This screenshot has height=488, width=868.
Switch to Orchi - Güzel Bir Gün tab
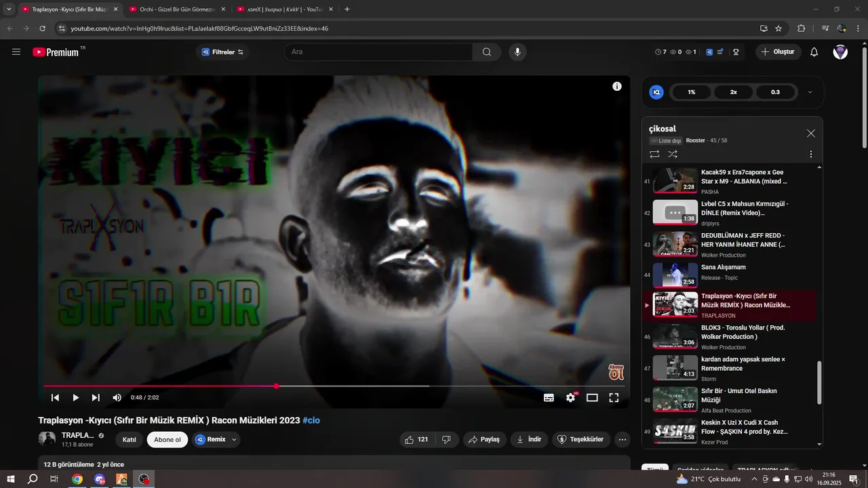point(177,9)
